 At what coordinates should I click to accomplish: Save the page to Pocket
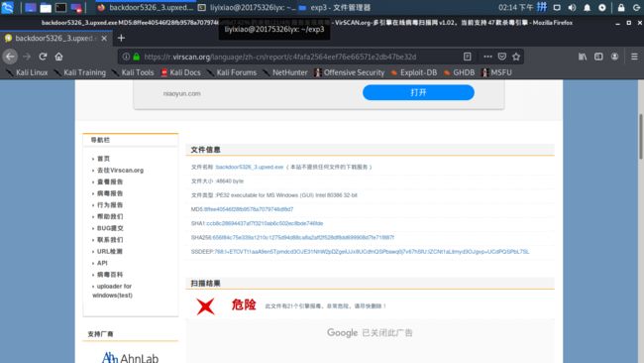pyautogui.click(x=502, y=57)
